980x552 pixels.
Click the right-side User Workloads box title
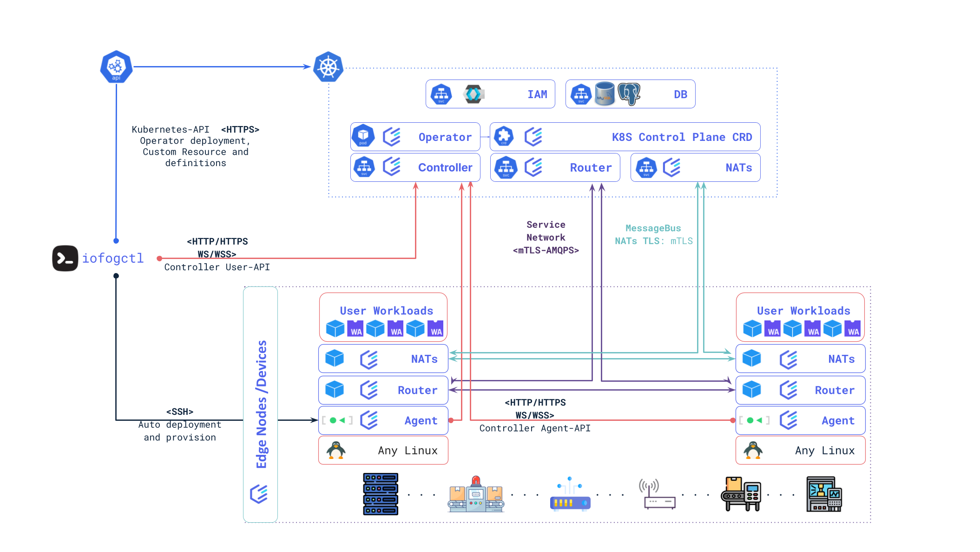803,311
